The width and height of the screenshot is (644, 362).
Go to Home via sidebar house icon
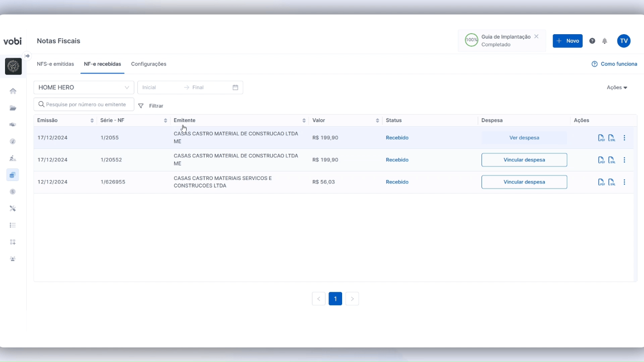[x=13, y=91]
